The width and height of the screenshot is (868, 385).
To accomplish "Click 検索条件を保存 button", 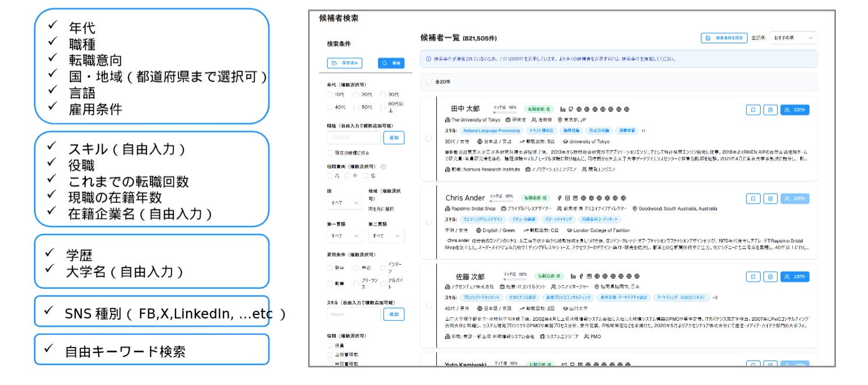I will click(x=724, y=38).
